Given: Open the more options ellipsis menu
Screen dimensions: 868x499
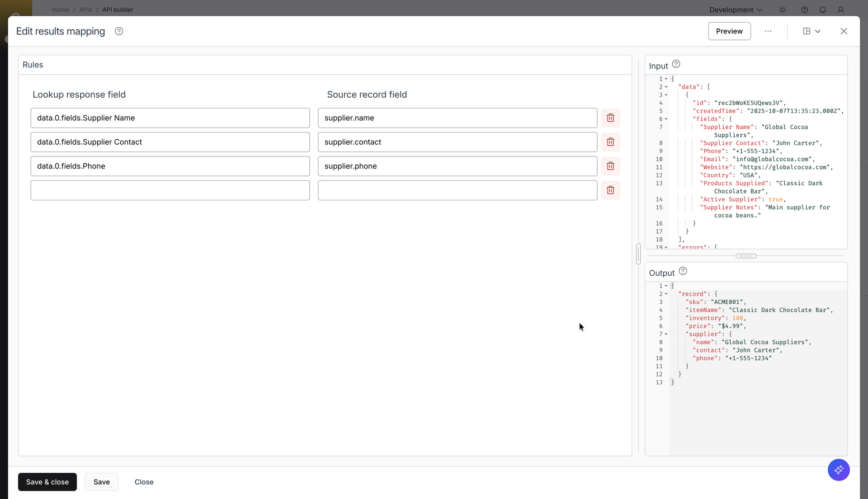Looking at the screenshot, I should (x=768, y=31).
